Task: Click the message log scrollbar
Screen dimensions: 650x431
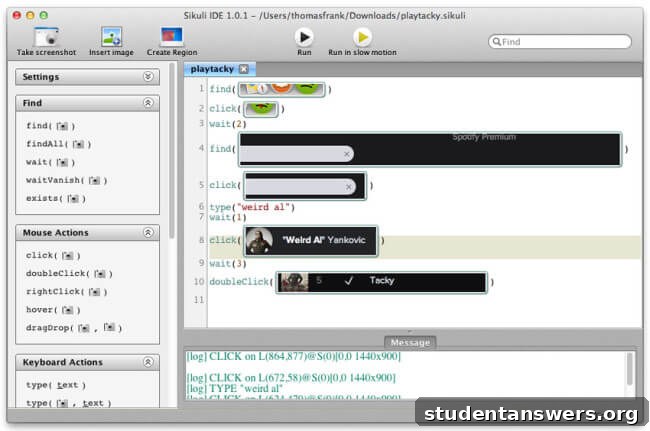Action: (x=630, y=368)
